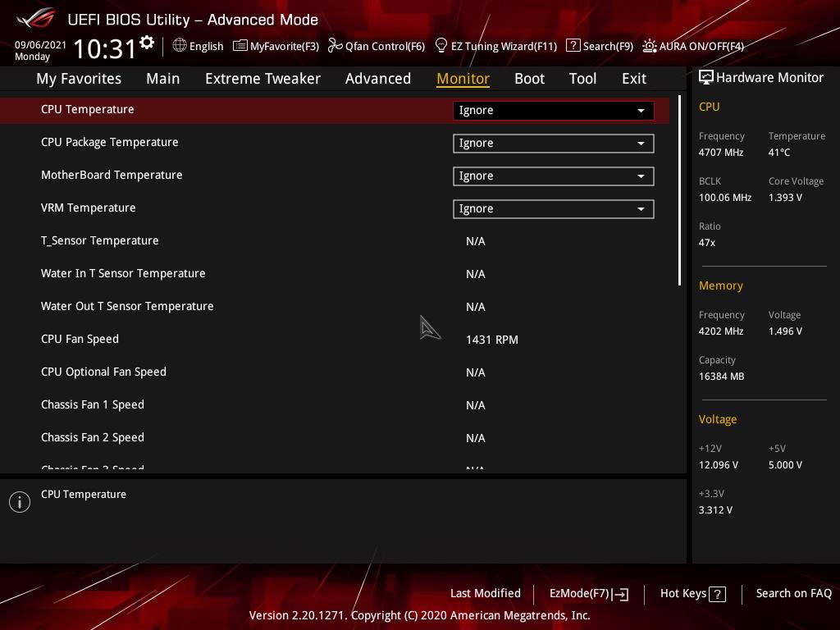Switch to the My Favorites tab
840x630 pixels.
tap(79, 79)
